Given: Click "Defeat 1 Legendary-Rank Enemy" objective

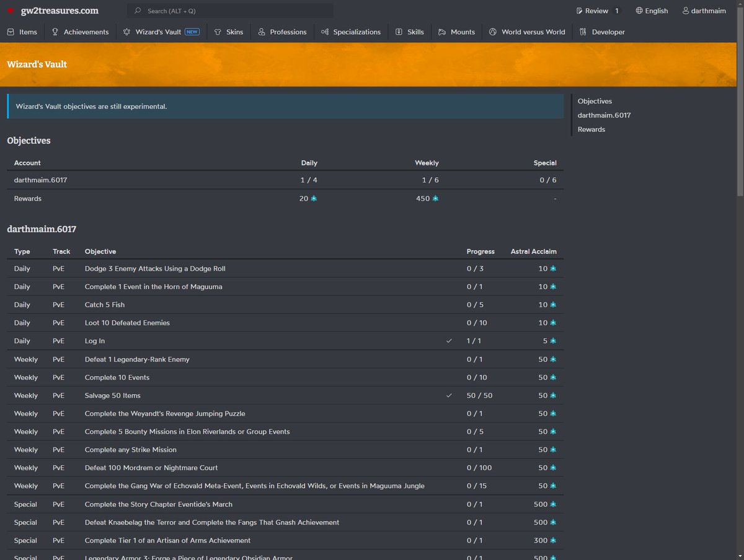Looking at the screenshot, I should coord(137,359).
